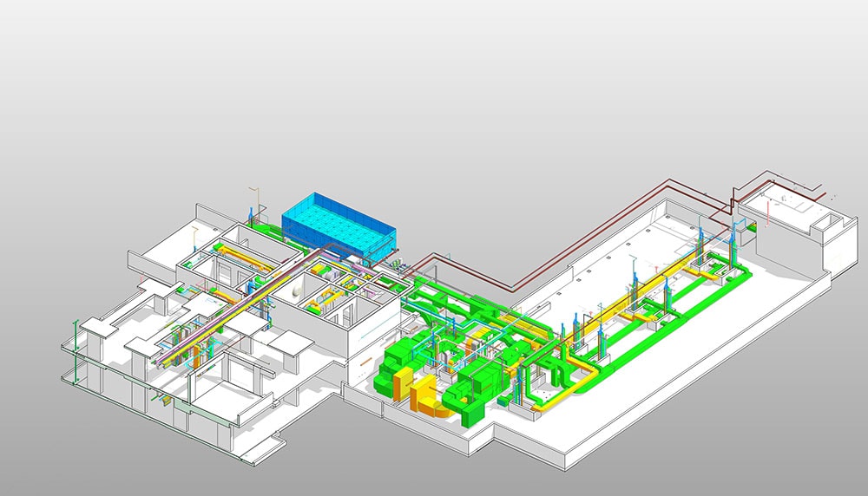Click empty gray background above the model

point(434,69)
